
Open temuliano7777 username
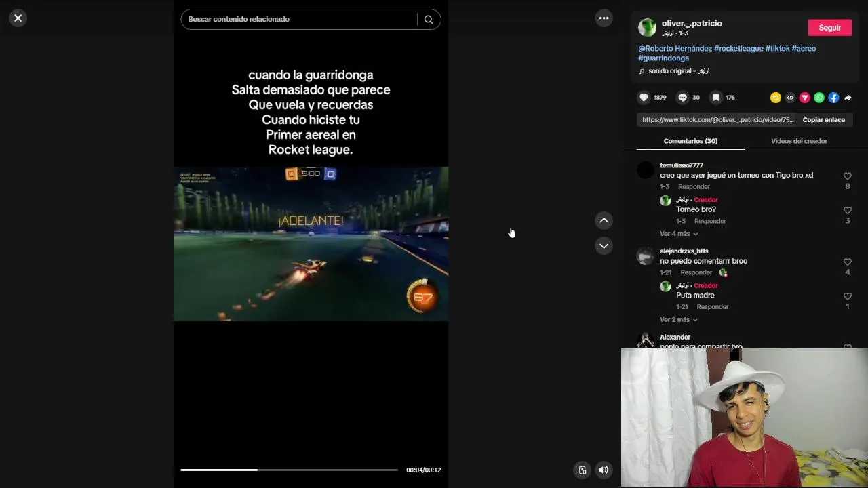pos(682,165)
